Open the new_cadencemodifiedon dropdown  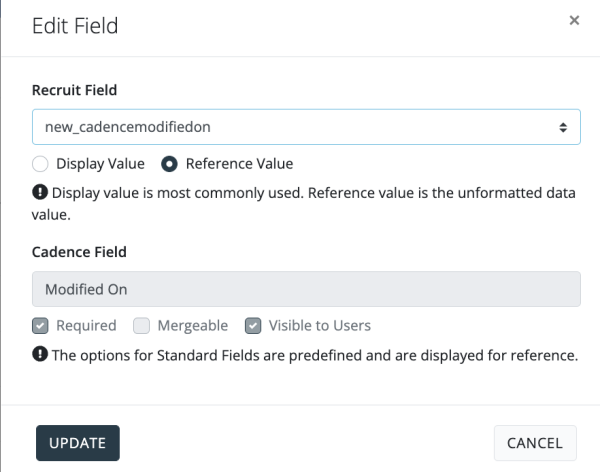click(300, 127)
